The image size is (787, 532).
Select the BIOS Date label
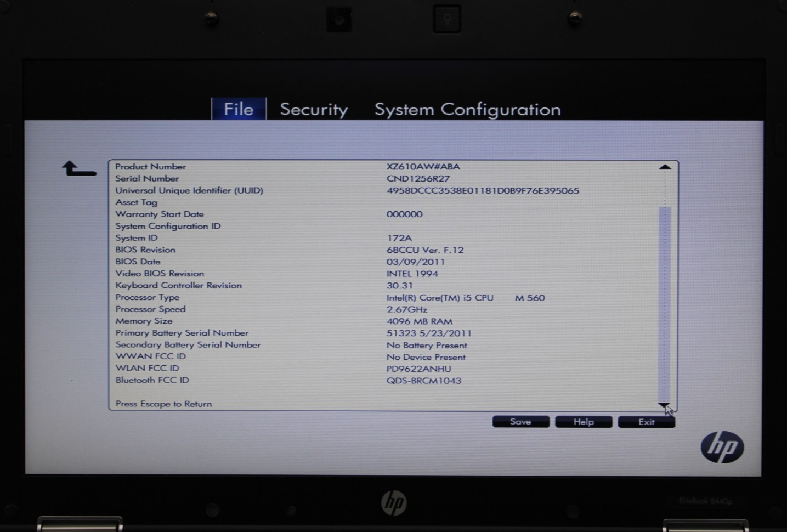pyautogui.click(x=138, y=262)
